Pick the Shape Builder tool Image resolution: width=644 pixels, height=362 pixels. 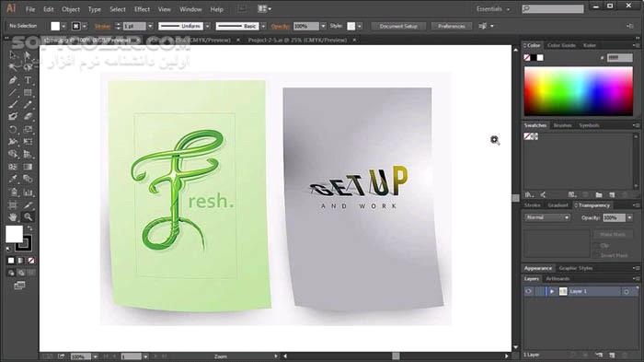[x=13, y=154]
